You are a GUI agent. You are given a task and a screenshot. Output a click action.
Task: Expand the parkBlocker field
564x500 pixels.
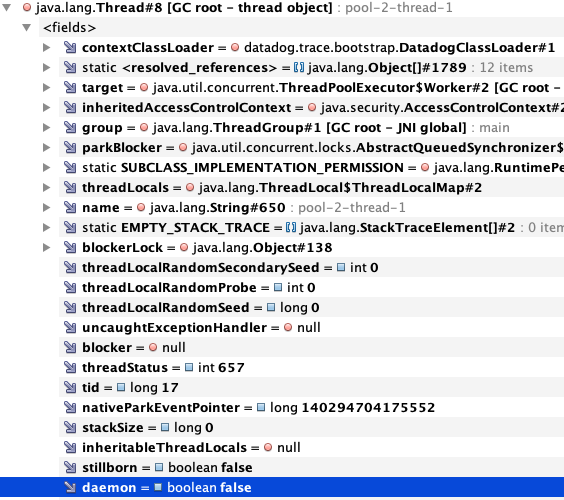coord(46,147)
